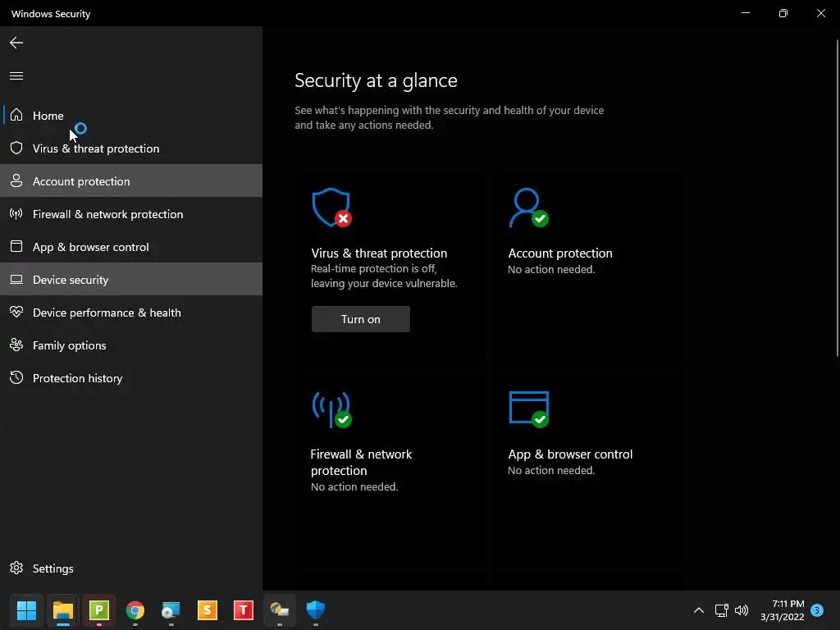This screenshot has height=630, width=840.
Task: Click the App & browser control card title
Action: tap(570, 454)
